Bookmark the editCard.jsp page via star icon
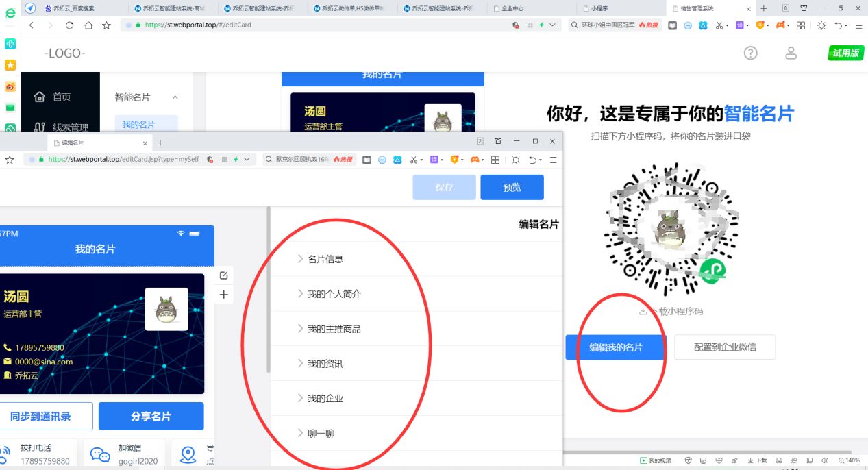868x470 pixels. point(10,160)
